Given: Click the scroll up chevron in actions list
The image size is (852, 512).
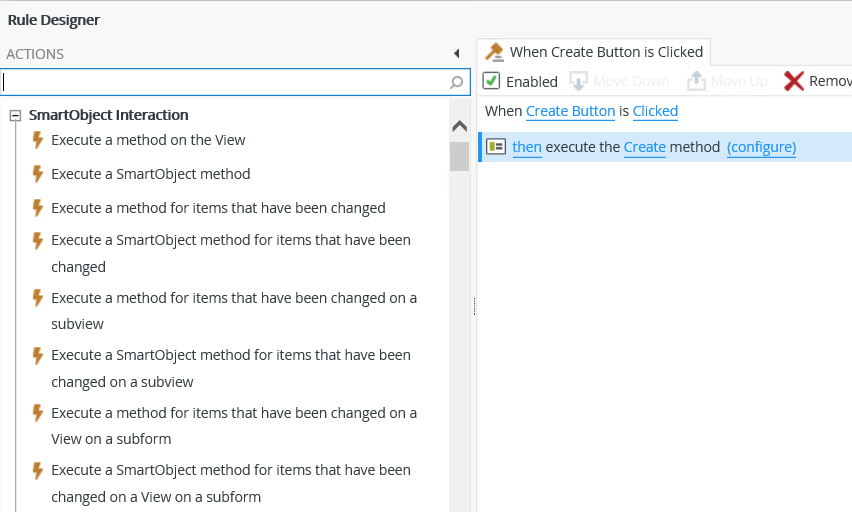Looking at the screenshot, I should 459,126.
